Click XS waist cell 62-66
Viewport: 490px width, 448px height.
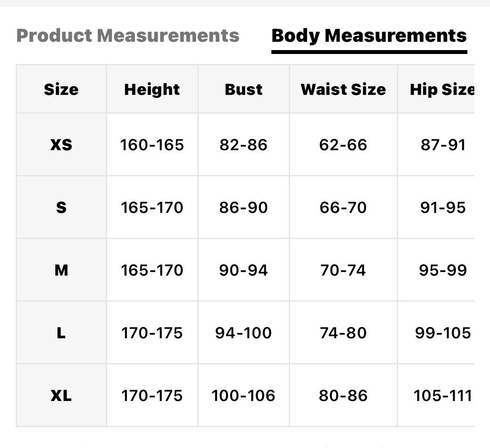pyautogui.click(x=343, y=145)
